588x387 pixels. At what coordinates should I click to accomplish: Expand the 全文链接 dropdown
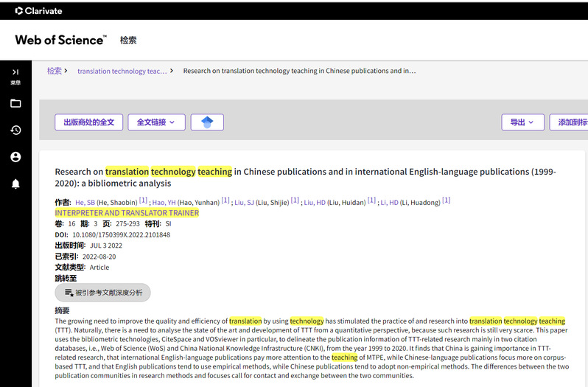click(156, 122)
